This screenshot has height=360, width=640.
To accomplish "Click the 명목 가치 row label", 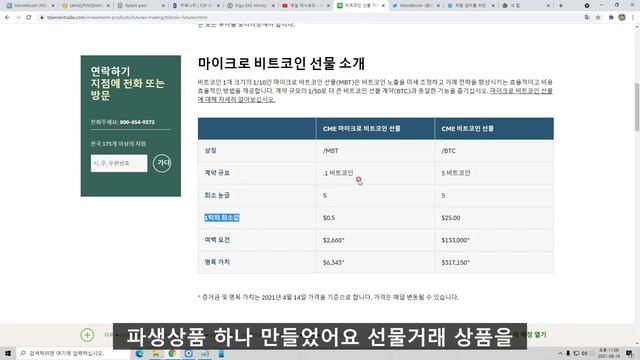I will pyautogui.click(x=217, y=262).
